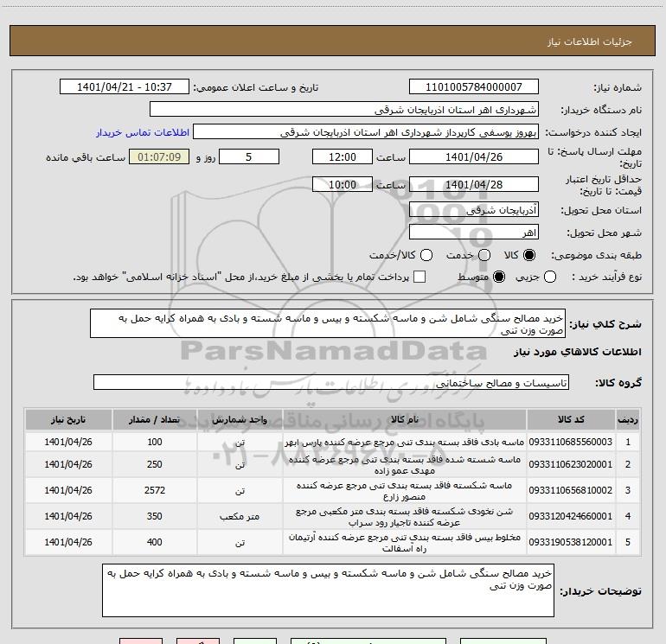The image size is (666, 644).
Task: Select the خدمت radio button
Action: click(x=484, y=255)
